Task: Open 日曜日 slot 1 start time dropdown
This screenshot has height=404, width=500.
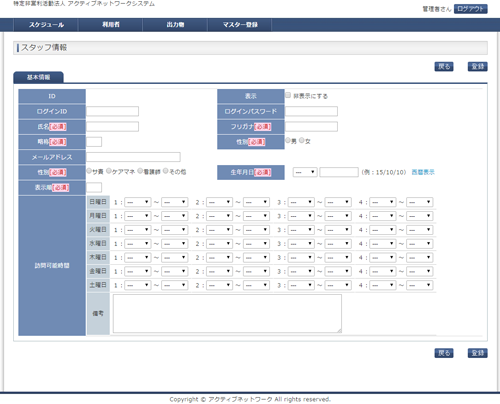Action: click(x=138, y=202)
